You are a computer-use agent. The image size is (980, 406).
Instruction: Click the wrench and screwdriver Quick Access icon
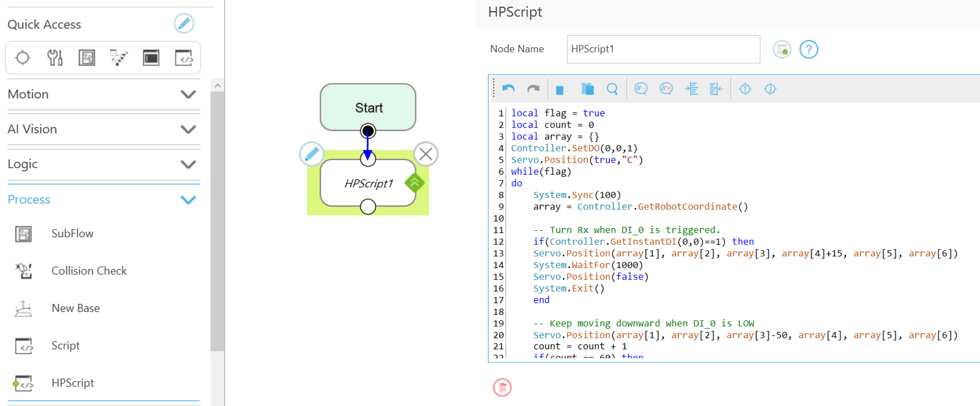(55, 58)
